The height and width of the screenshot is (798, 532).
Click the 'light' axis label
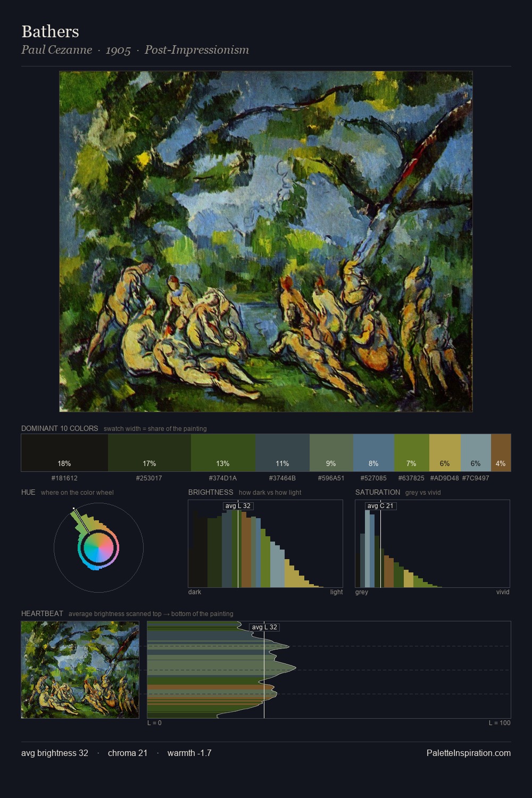[x=336, y=592]
